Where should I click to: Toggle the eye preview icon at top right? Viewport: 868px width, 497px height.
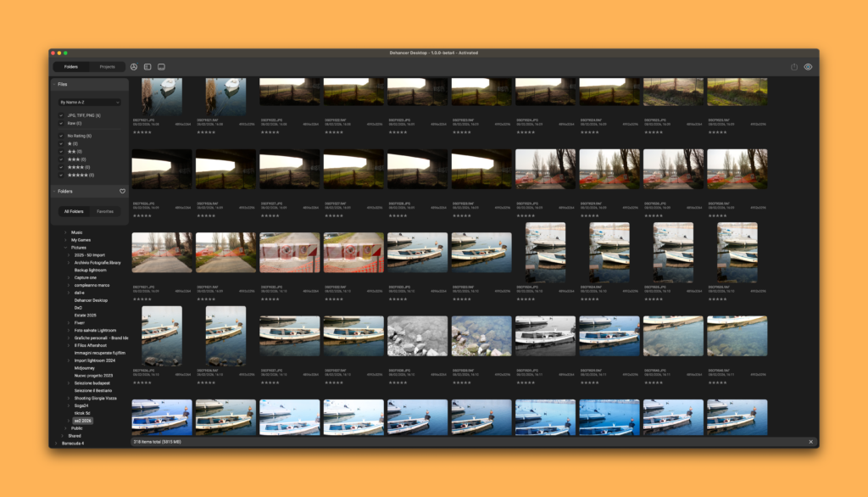pos(808,67)
